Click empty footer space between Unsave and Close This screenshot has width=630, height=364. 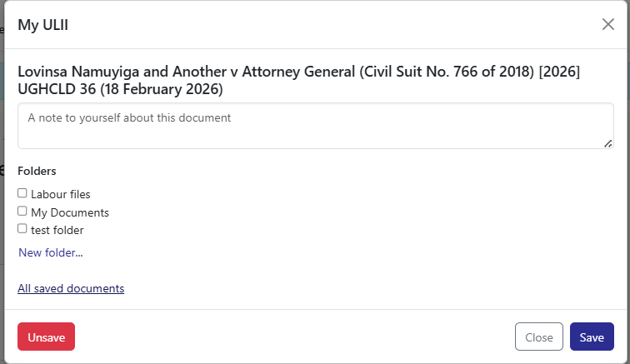pyautogui.click(x=292, y=337)
